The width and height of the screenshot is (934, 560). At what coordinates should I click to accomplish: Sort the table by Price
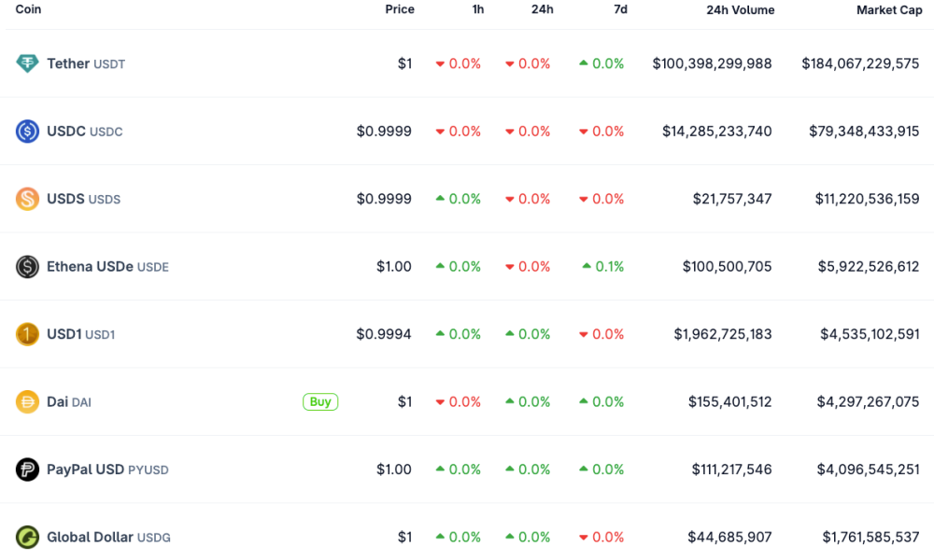(x=400, y=10)
